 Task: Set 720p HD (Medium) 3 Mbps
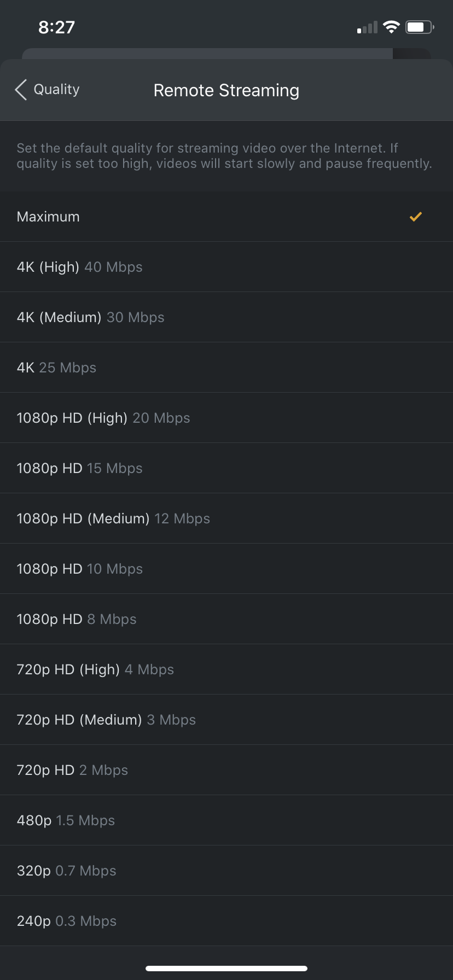point(226,720)
